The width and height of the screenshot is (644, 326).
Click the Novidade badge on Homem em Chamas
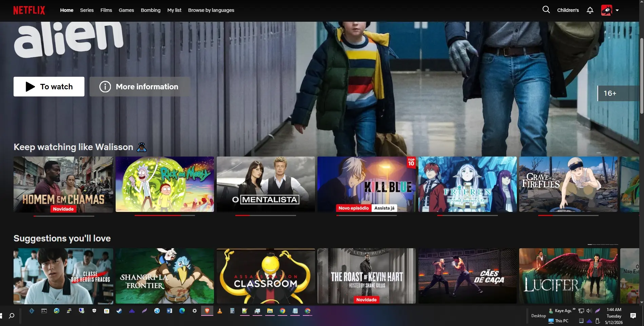tap(63, 209)
